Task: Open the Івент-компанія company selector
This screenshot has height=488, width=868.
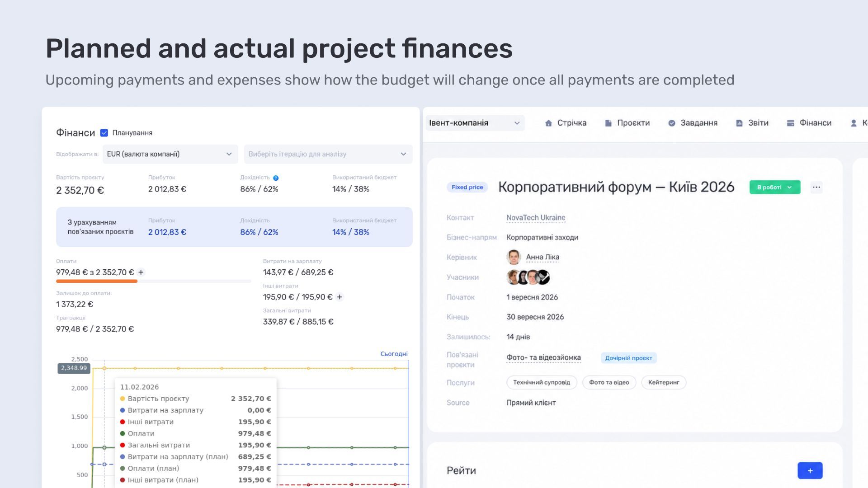Action: 475,123
